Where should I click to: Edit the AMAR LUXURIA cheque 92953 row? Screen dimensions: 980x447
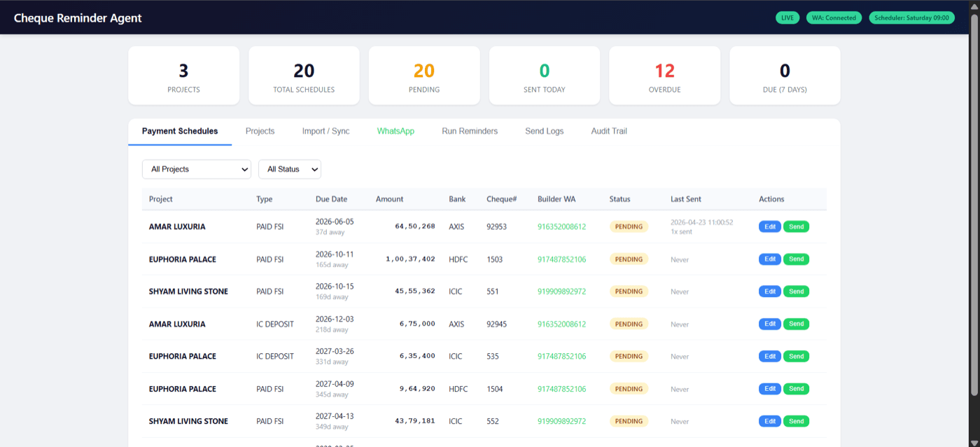pos(770,226)
